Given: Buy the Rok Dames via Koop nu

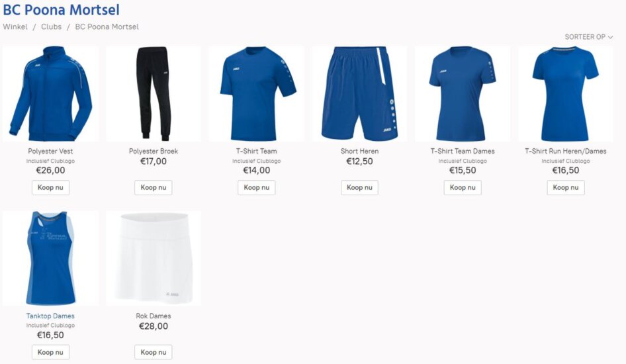Looking at the screenshot, I should coord(154,352).
